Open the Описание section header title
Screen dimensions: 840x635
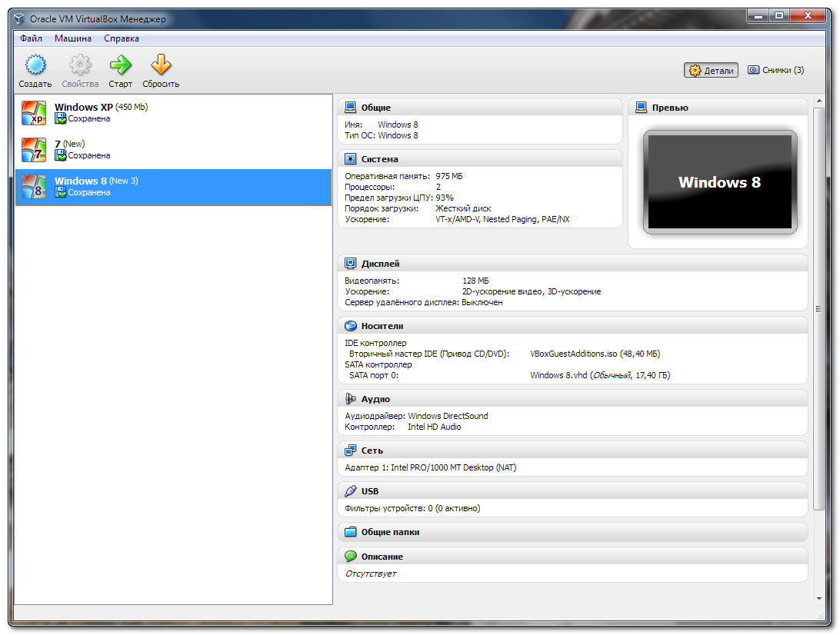point(382,557)
